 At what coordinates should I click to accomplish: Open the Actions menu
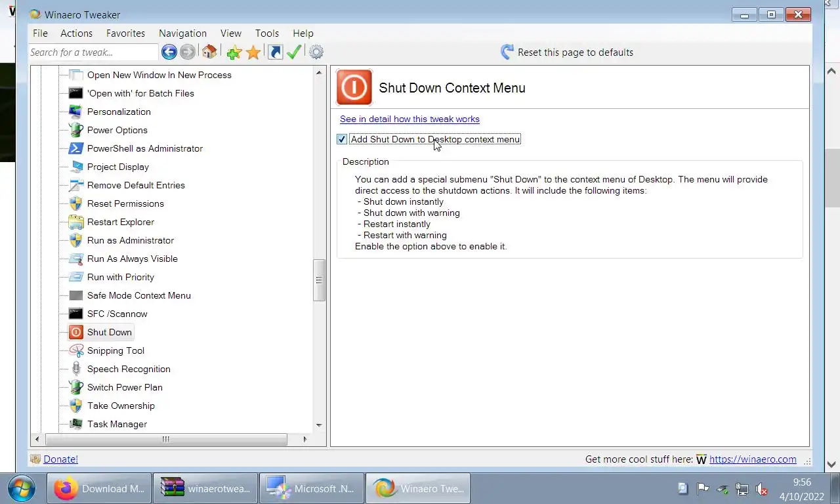(76, 33)
